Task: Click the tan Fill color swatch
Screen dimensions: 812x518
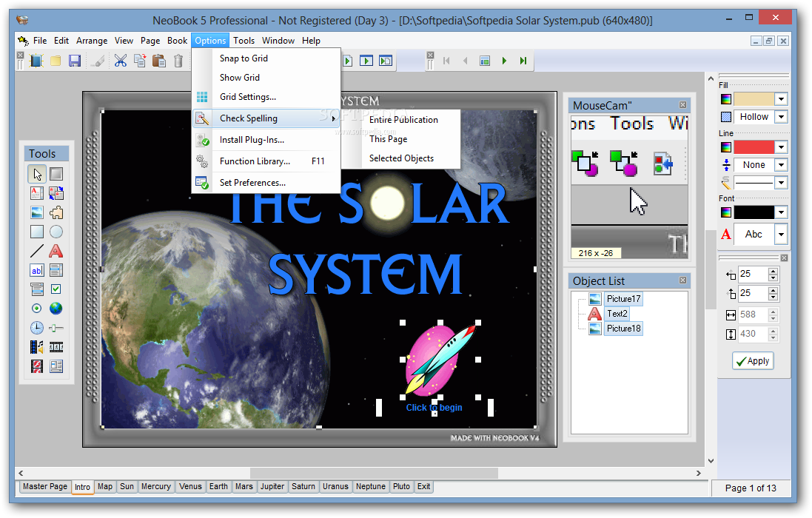Action: [x=754, y=99]
